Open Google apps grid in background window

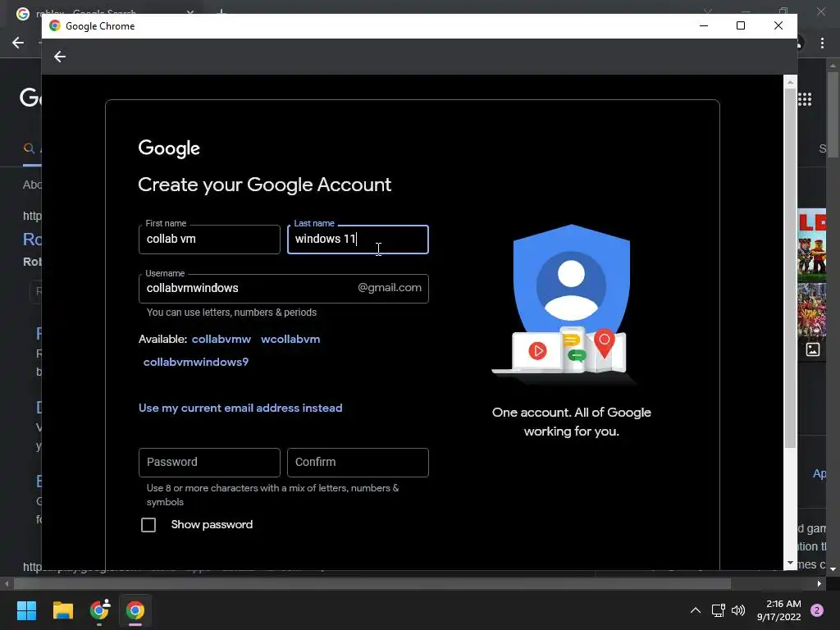(x=805, y=99)
